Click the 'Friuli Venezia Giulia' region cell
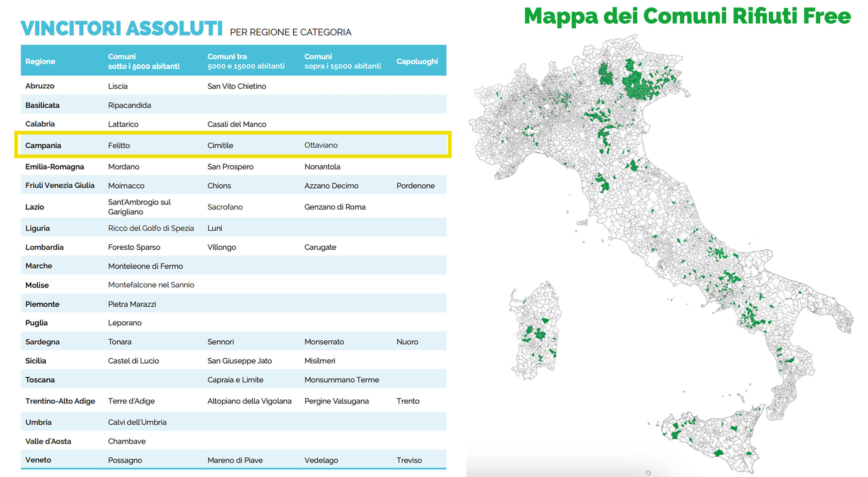 pyautogui.click(x=60, y=185)
